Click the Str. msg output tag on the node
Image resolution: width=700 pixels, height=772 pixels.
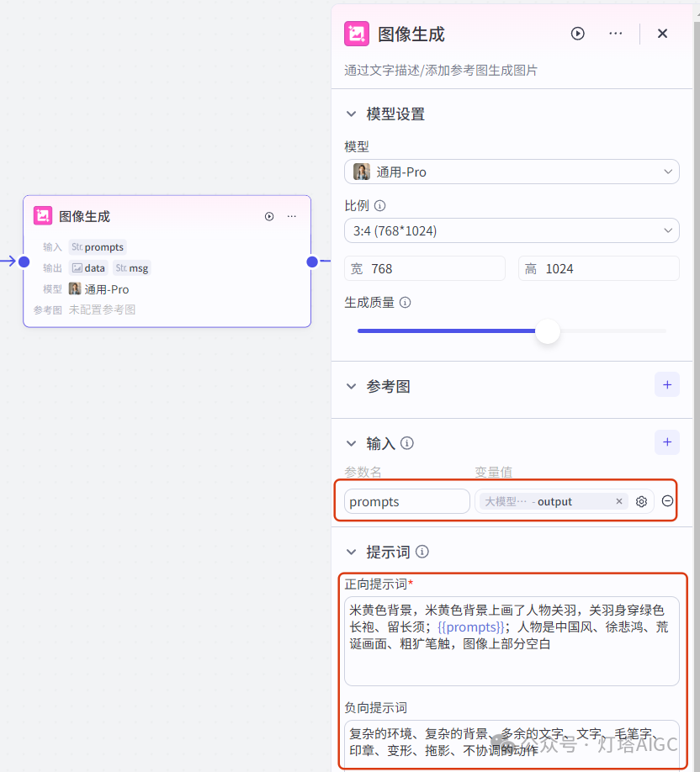[x=131, y=267]
